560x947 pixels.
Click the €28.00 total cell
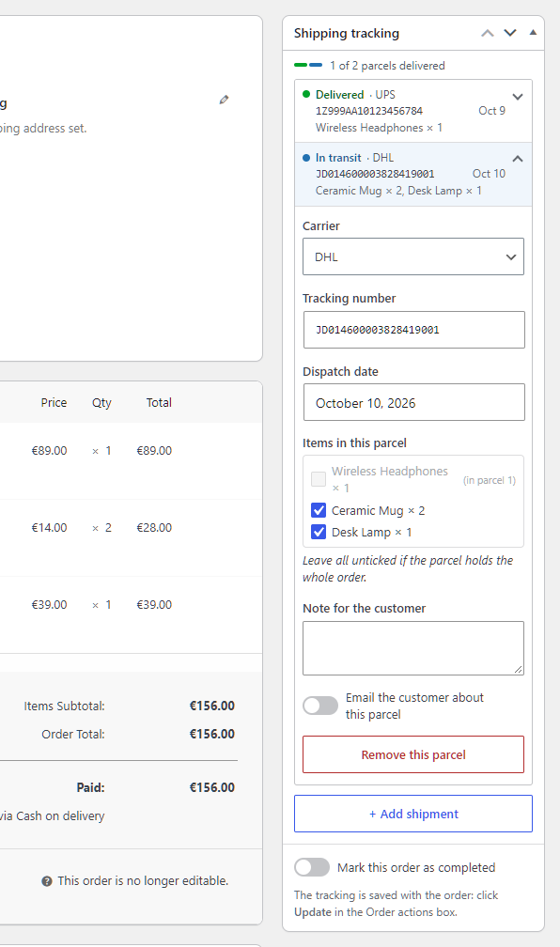point(154,528)
